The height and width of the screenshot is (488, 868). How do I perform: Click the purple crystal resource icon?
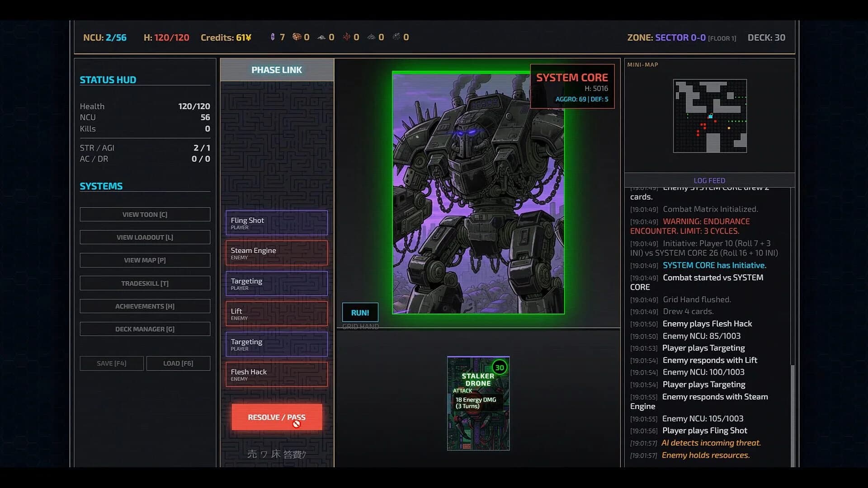point(273,38)
